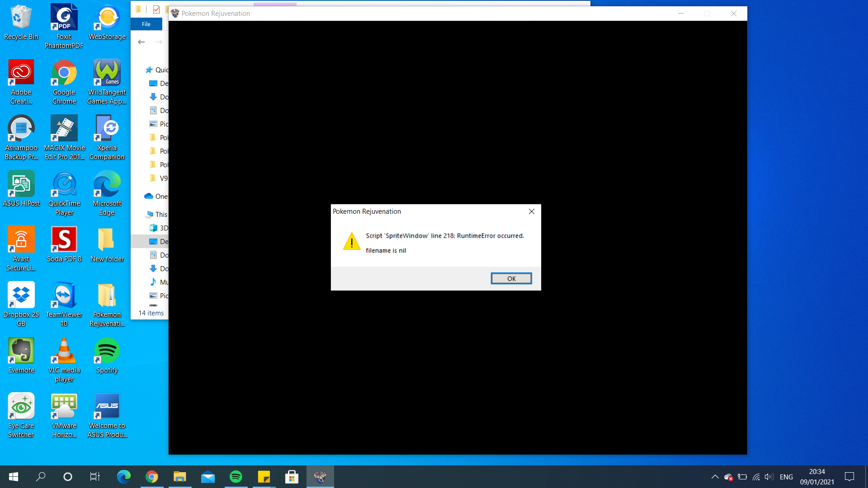Open WildTangent Games App shortcut
Screen dimensions: 868x488
click(107, 82)
